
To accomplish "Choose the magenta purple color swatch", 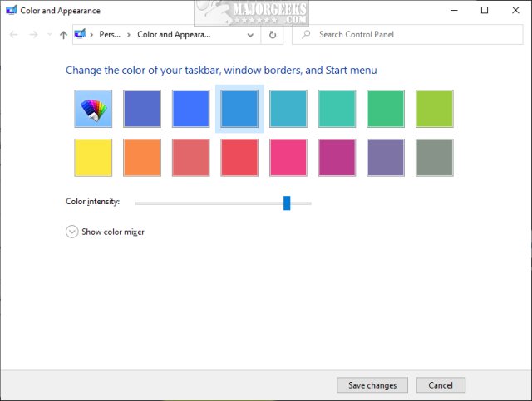I will click(x=337, y=158).
